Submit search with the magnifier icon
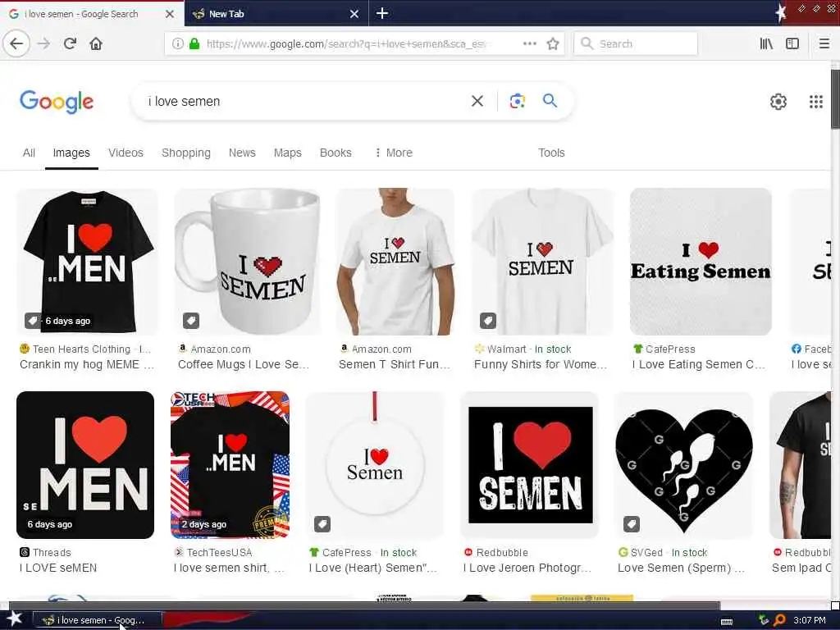The width and height of the screenshot is (840, 630). click(x=550, y=100)
